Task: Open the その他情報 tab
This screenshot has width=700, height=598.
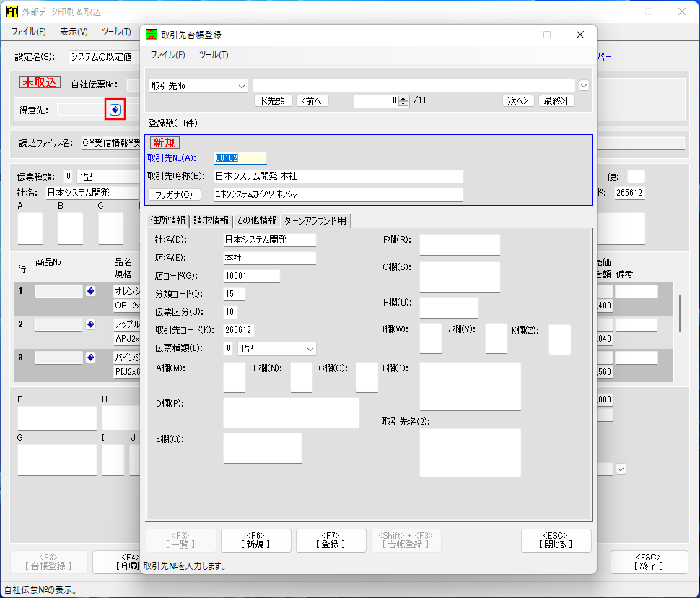Action: coord(256,220)
